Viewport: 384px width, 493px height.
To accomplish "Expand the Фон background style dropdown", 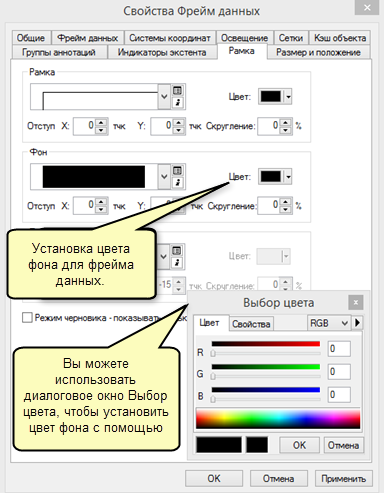I will pyautogui.click(x=164, y=177).
